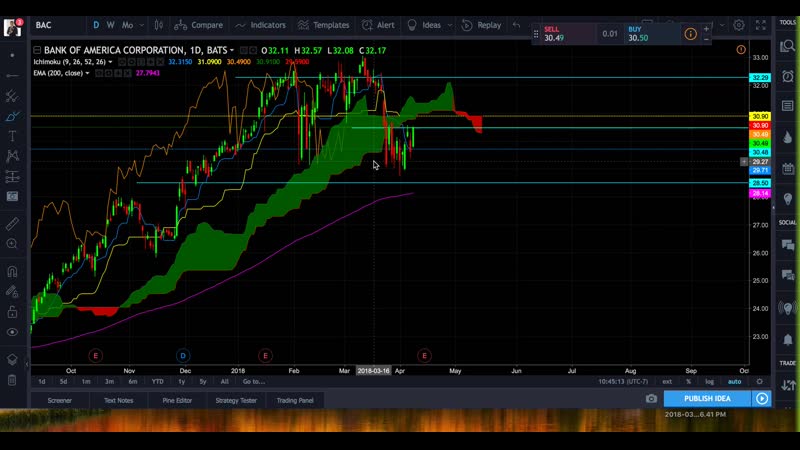Select the All time range
Screen dimensions: 800x450
pyautogui.click(x=224, y=382)
